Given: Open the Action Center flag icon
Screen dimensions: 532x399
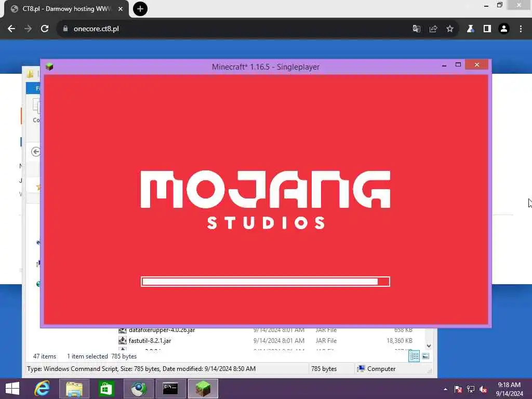Looking at the screenshot, I should (458, 389).
